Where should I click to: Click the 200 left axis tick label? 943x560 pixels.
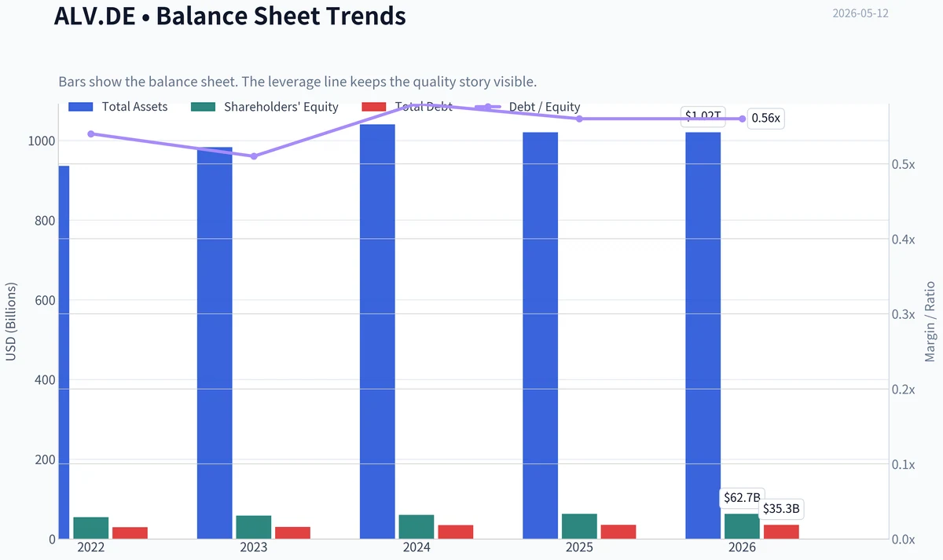45,459
